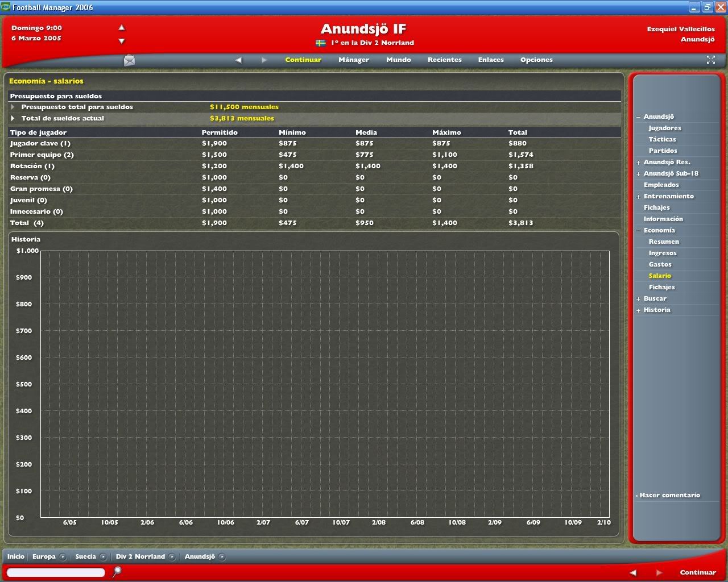Click Rotación (1) row

315,166
